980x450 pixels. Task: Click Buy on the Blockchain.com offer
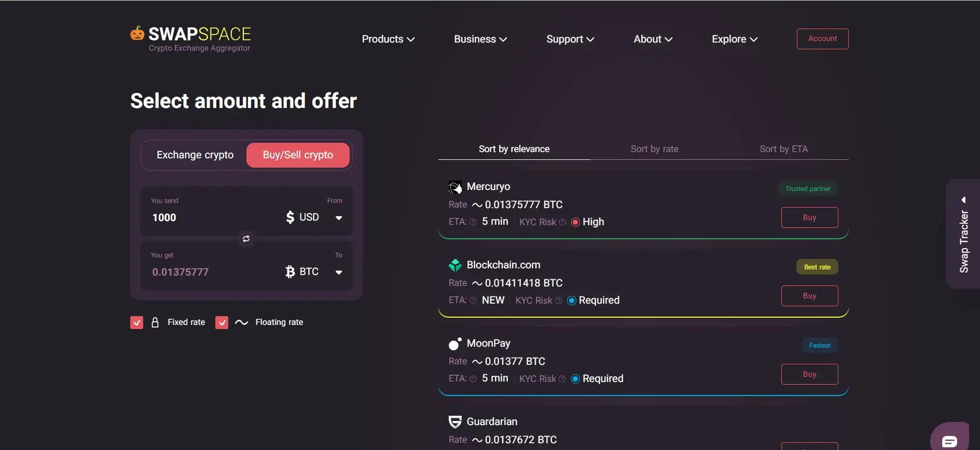(809, 296)
